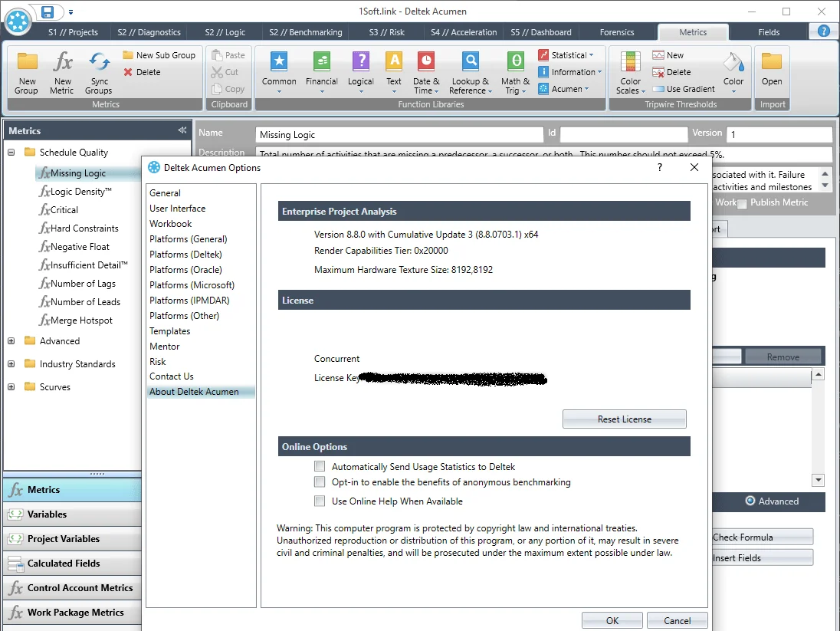Screen dimensions: 840x631
Task: Open the Acumen application menu orb
Action: point(18,21)
